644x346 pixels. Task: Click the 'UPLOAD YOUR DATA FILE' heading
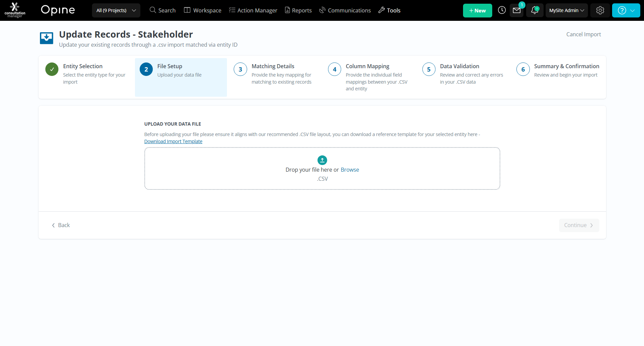tap(173, 124)
